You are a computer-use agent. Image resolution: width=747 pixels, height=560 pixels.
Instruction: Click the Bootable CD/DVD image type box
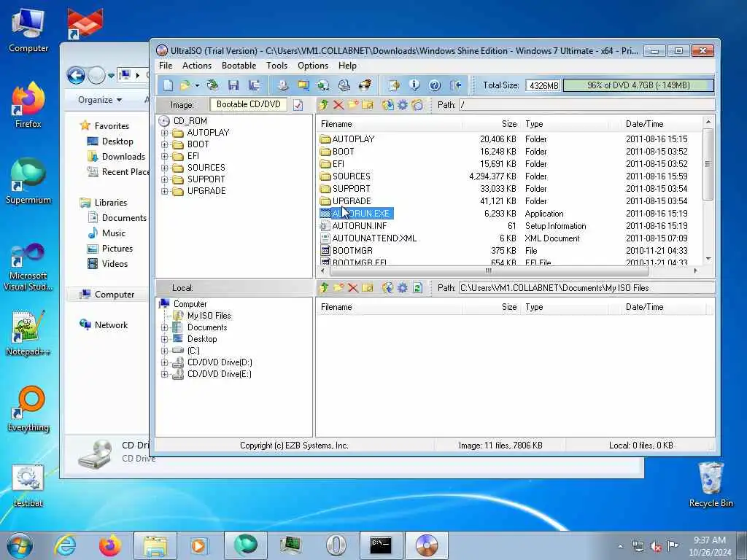tap(248, 104)
